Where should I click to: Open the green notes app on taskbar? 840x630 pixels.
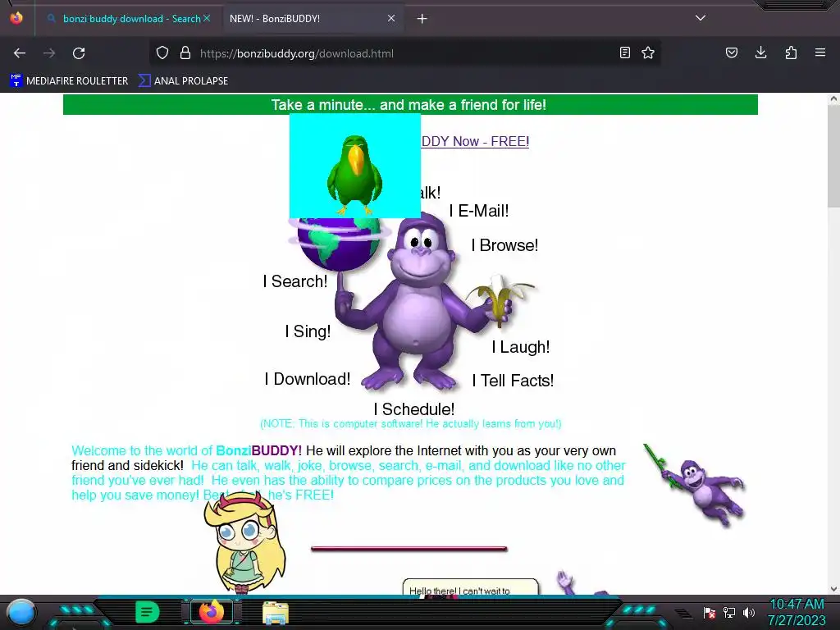(x=147, y=612)
